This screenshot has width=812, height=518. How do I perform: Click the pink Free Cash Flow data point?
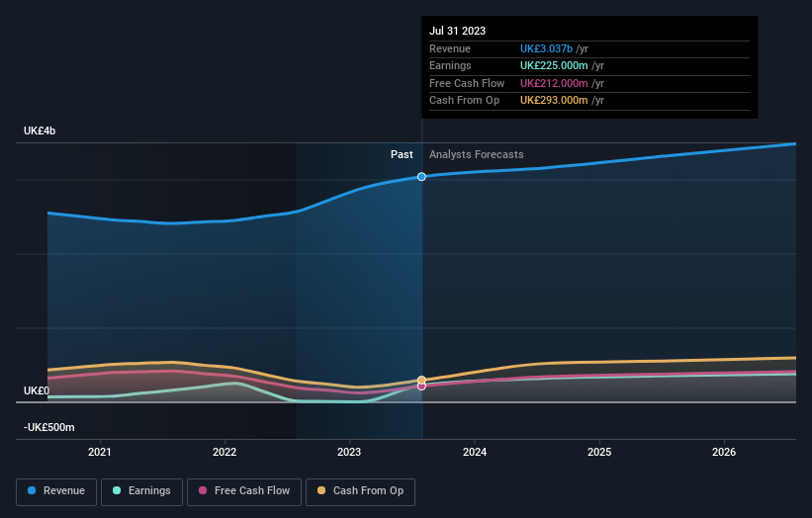(421, 387)
